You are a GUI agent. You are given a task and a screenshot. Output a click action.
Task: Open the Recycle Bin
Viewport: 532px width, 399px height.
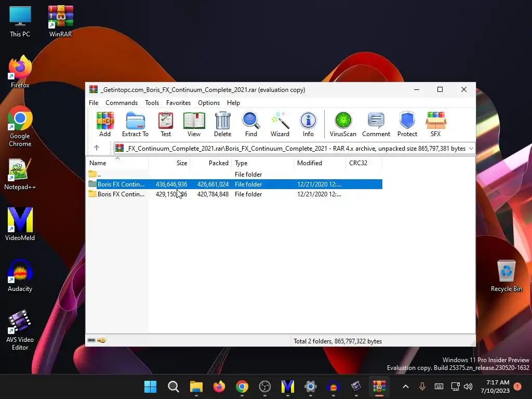[x=506, y=276]
